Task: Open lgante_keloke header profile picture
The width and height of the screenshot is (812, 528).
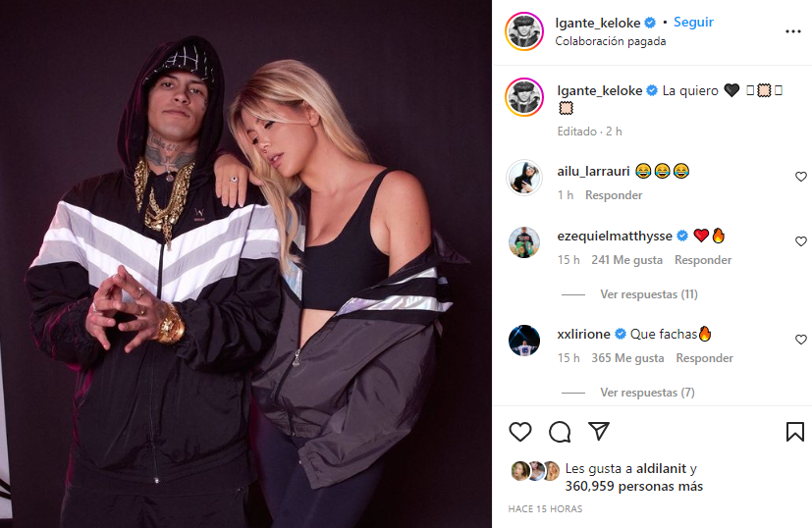Action: pos(524,31)
